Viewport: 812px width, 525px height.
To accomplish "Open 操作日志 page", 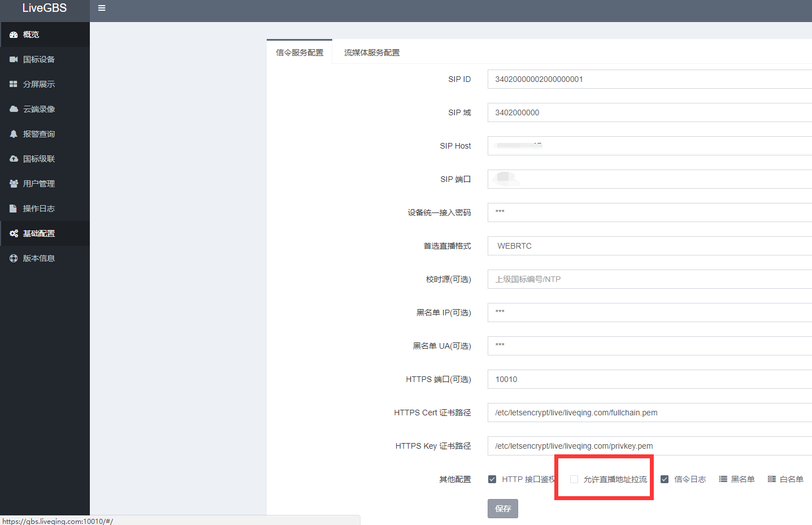I will click(45, 209).
